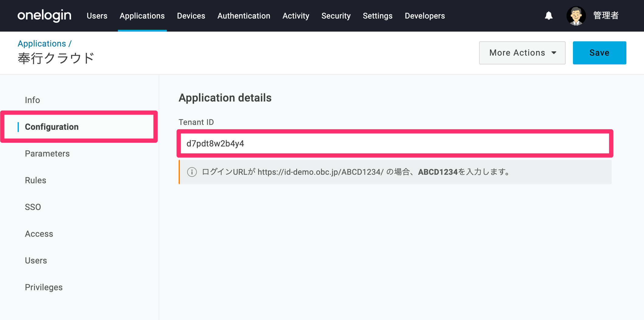Open the Users menu in top navigation
The width and height of the screenshot is (644, 320).
point(97,16)
